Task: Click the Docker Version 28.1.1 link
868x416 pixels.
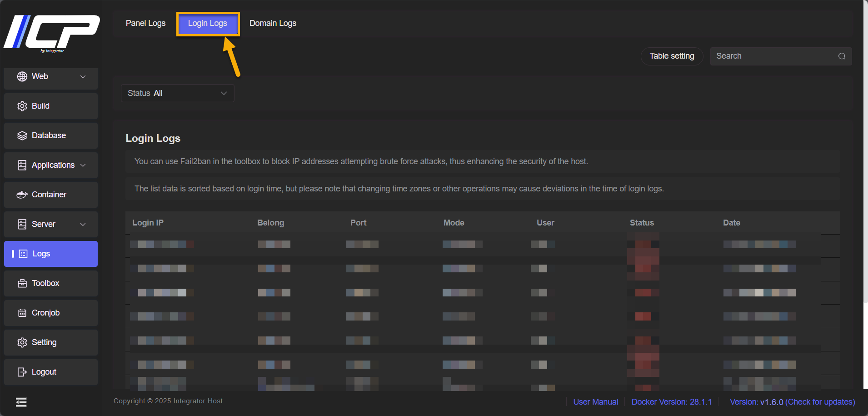Action: click(x=671, y=402)
